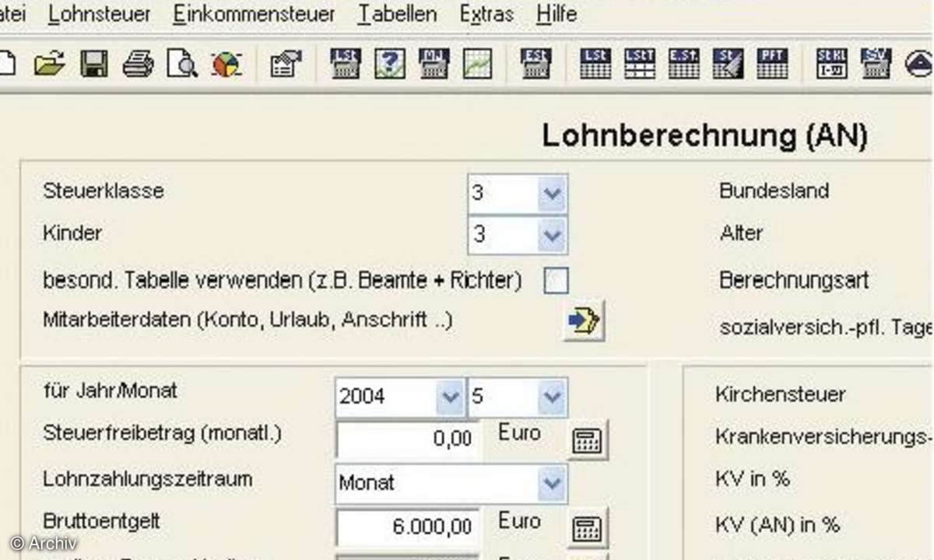Click the Lohnberechnung (AN) heading
The image size is (934, 560).
[704, 136]
